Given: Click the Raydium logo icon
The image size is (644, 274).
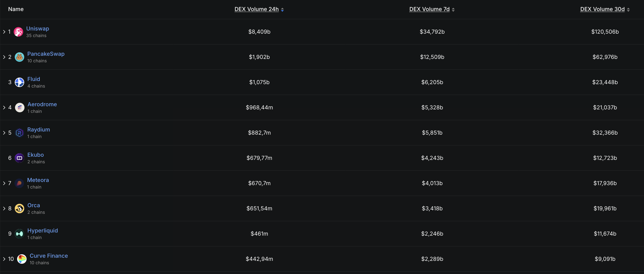Looking at the screenshot, I should click(19, 133).
